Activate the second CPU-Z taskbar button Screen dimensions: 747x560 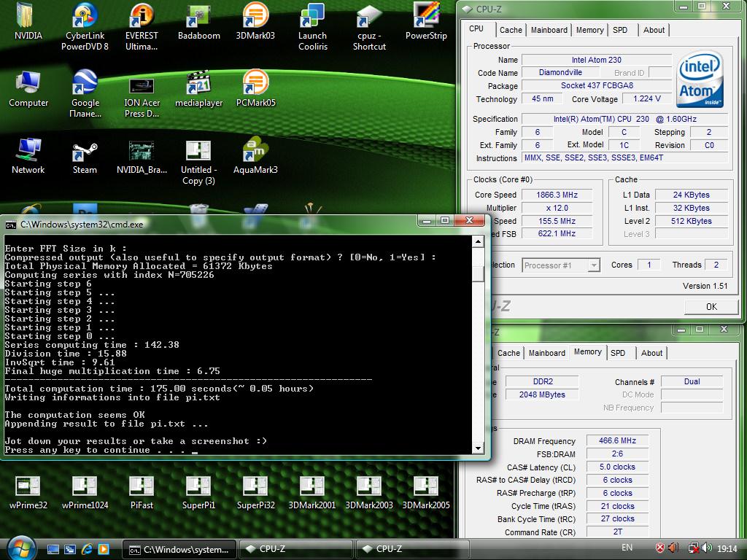(x=412, y=549)
